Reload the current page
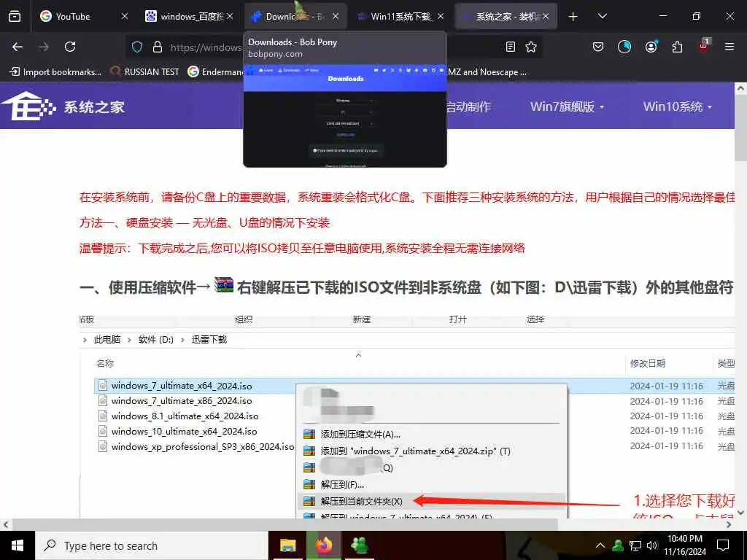The image size is (747, 560). [70, 47]
